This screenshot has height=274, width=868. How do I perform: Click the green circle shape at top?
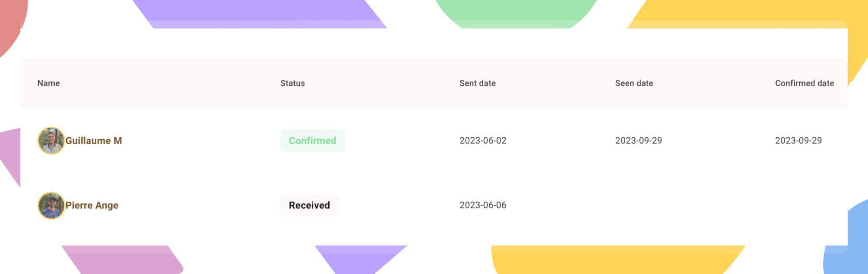[515, 13]
